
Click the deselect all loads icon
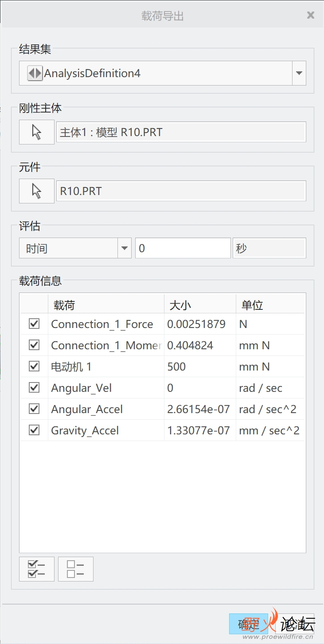coord(76,569)
